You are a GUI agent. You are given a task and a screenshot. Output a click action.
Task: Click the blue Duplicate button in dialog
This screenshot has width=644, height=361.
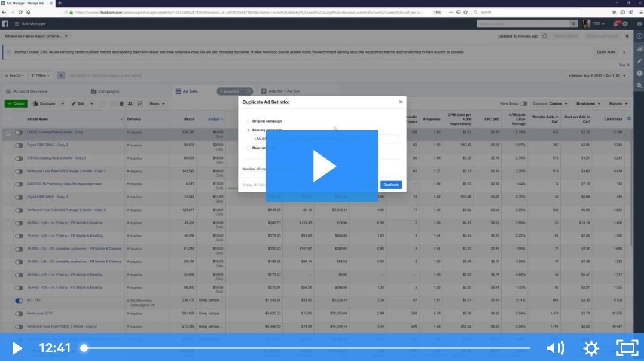(x=391, y=185)
